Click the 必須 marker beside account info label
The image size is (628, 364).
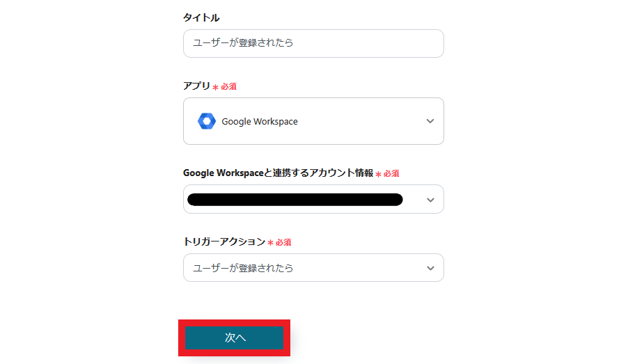click(391, 174)
